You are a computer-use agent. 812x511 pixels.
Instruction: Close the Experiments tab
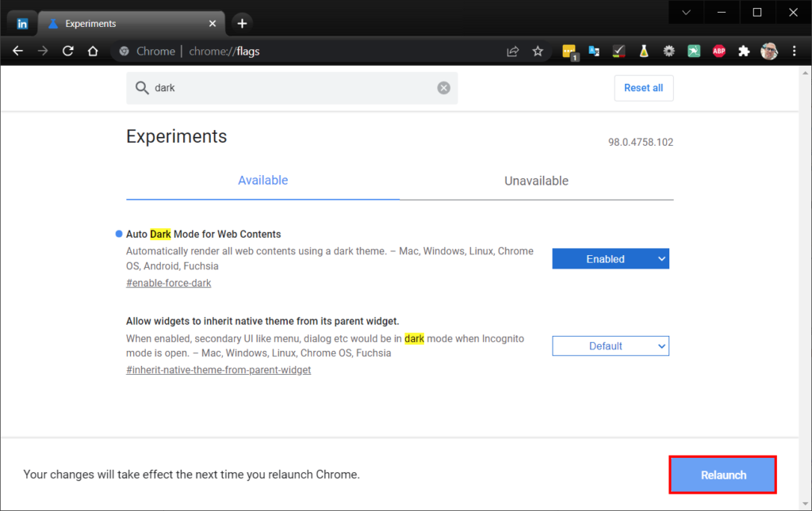213,24
